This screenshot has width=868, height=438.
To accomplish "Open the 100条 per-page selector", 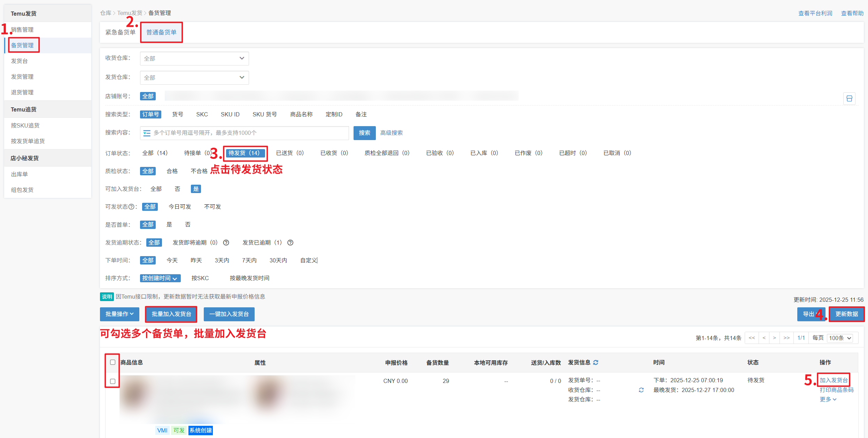I will tap(840, 338).
